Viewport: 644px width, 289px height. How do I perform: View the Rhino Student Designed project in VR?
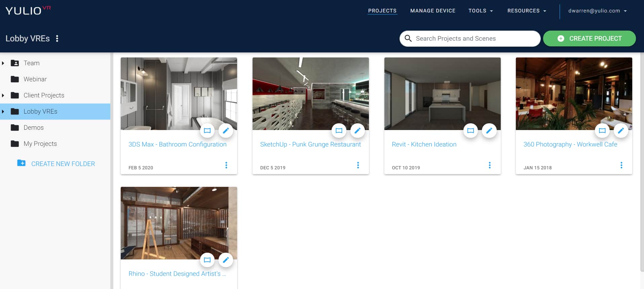[207, 260]
